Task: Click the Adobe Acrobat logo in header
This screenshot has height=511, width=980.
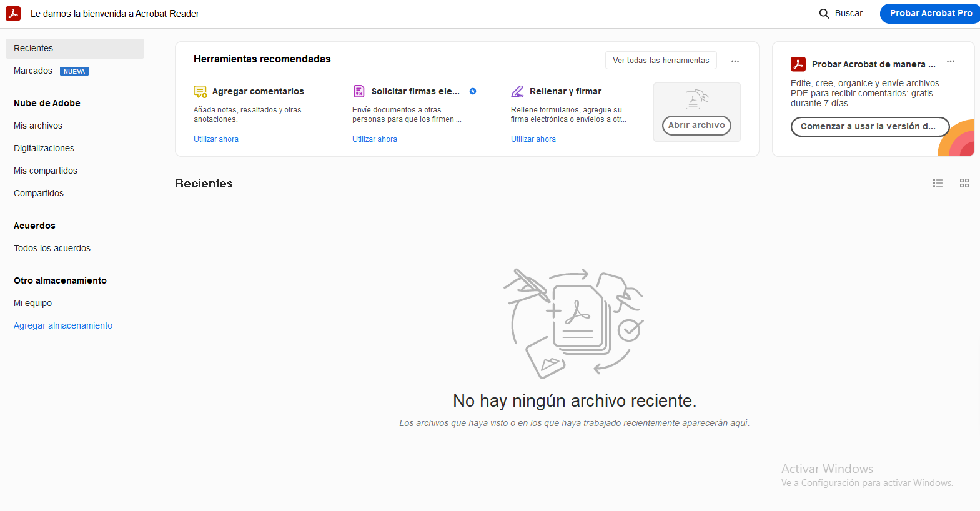Action: click(x=13, y=14)
